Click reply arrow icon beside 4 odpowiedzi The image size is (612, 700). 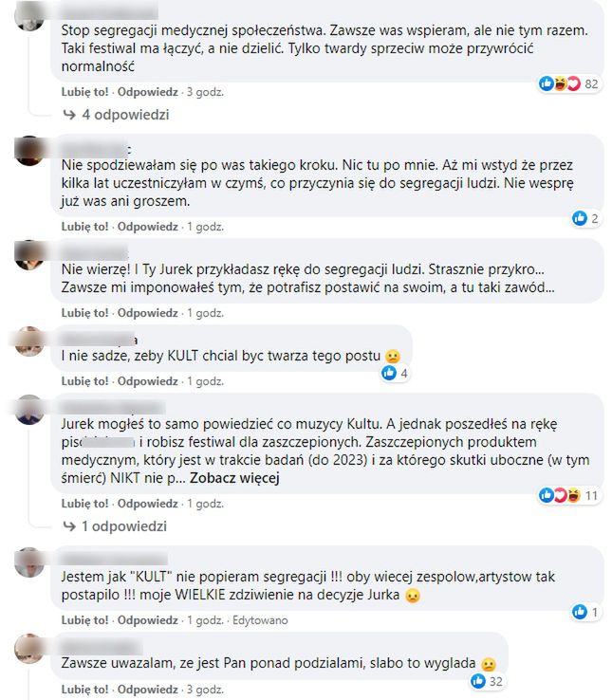(x=69, y=115)
